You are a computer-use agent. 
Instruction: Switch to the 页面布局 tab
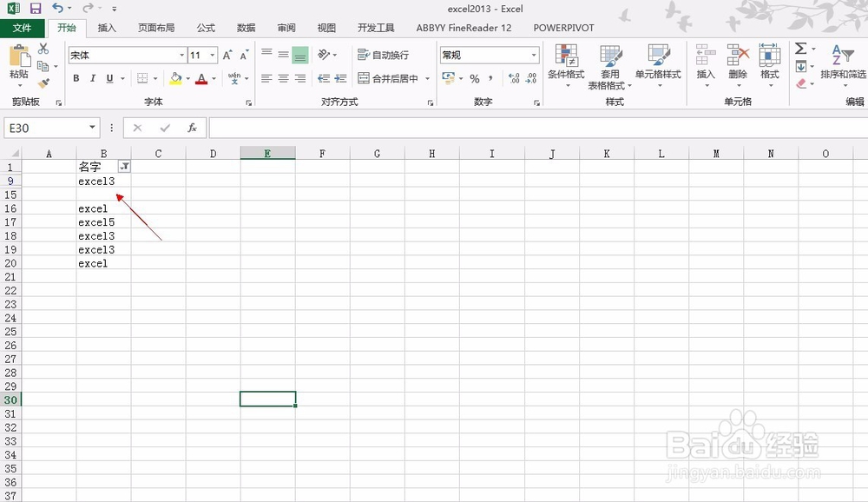[156, 28]
